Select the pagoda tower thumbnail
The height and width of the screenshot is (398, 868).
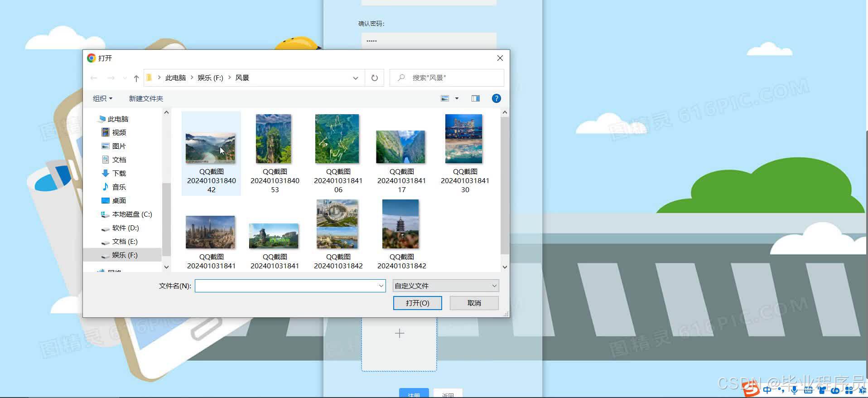pos(401,224)
